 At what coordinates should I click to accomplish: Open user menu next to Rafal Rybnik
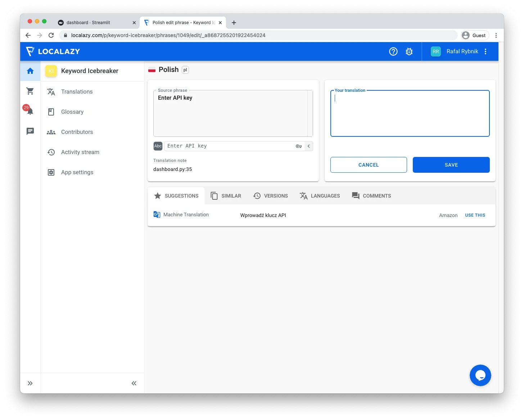(485, 51)
